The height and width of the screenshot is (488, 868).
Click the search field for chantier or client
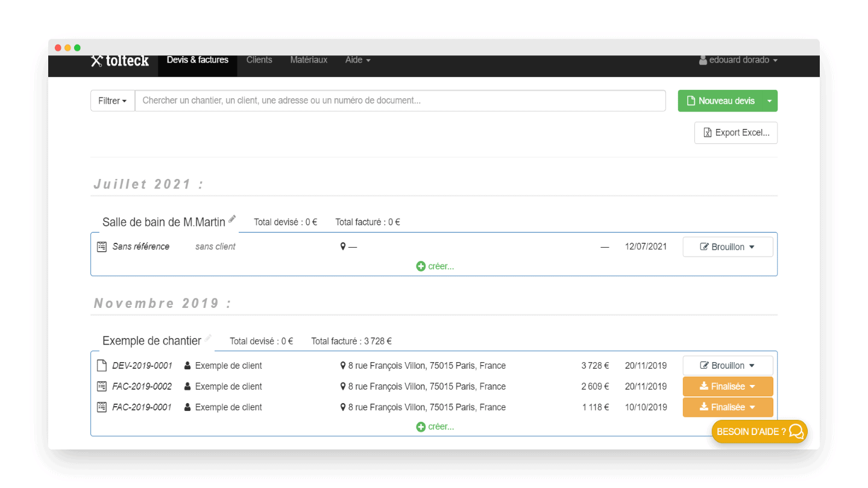(x=400, y=101)
